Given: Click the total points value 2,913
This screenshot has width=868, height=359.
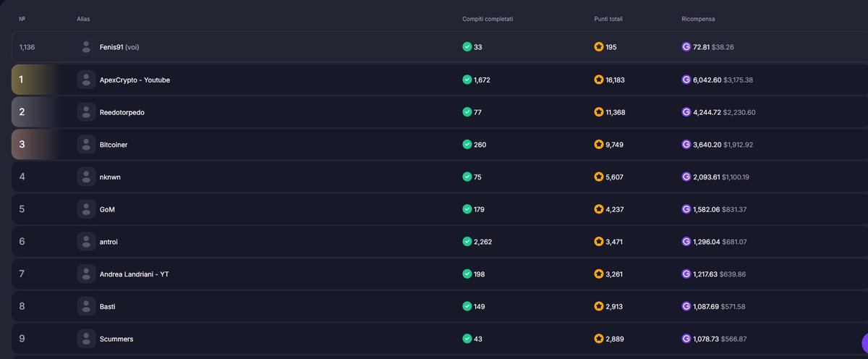Looking at the screenshot, I should pyautogui.click(x=614, y=306).
